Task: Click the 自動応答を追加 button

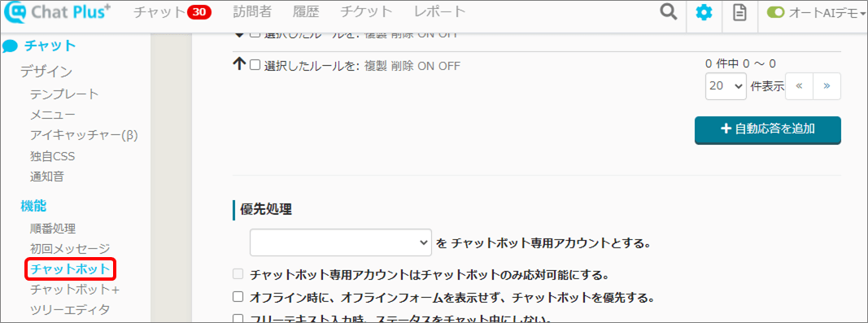Action: point(768,129)
